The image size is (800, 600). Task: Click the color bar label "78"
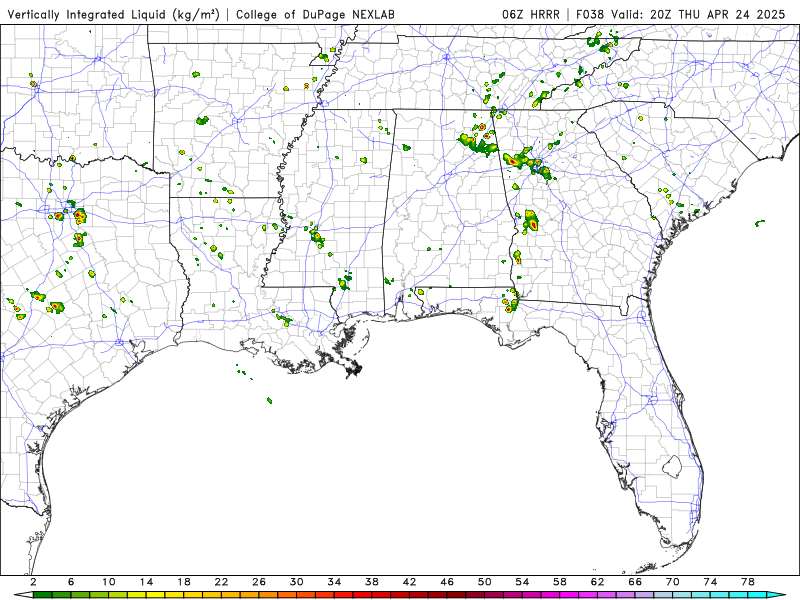[748, 582]
